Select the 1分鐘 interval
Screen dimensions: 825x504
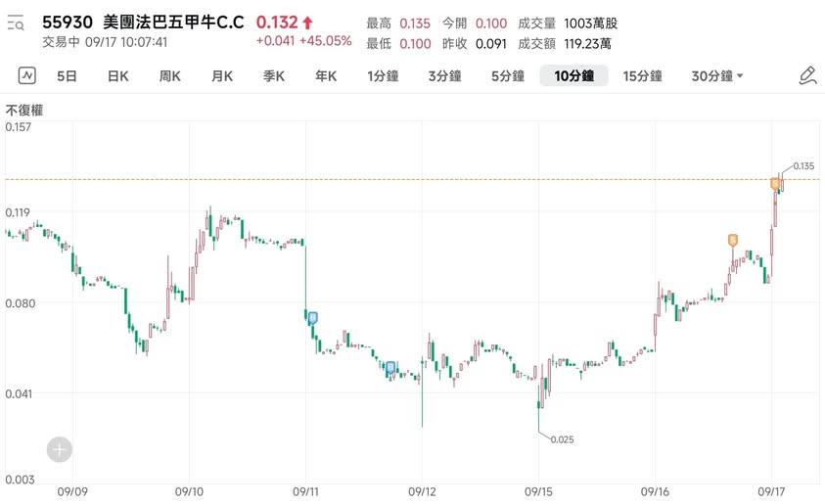[386, 75]
